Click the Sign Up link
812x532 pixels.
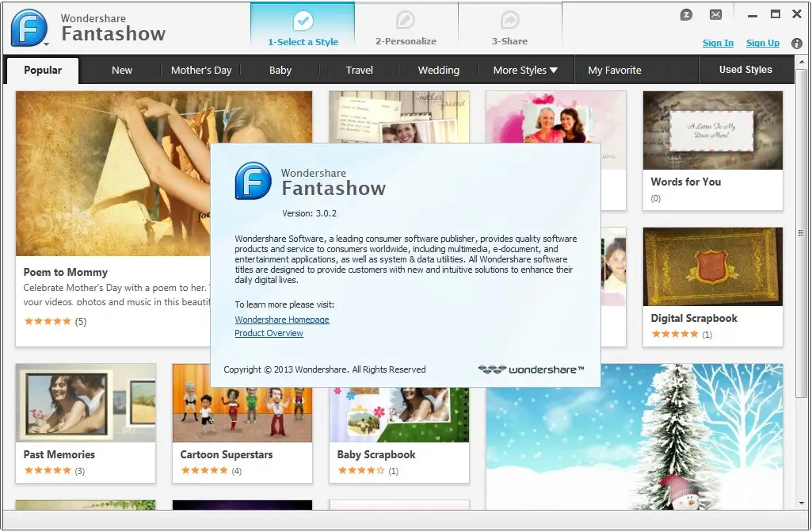[762, 43]
